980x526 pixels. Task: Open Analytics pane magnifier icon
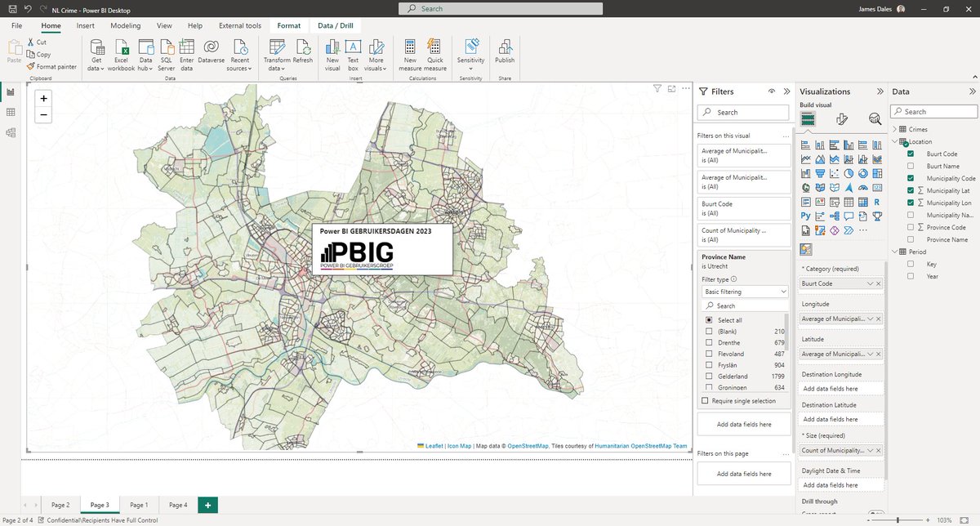(875, 119)
